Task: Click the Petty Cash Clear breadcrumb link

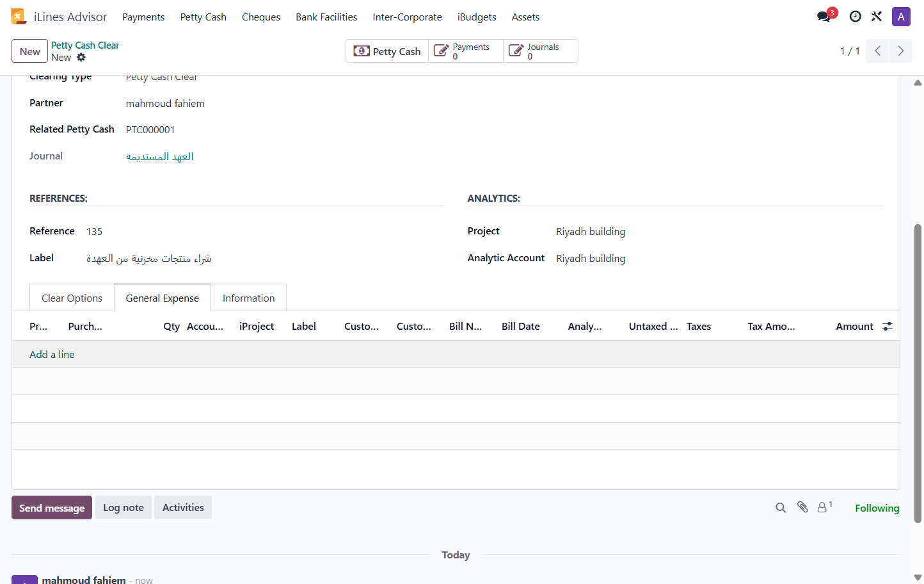Action: 85,45
